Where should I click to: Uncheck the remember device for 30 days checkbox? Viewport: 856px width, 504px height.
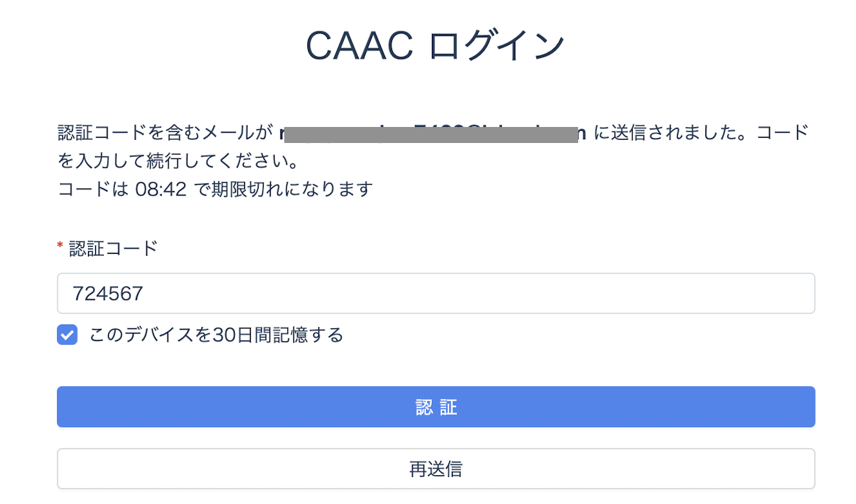tap(67, 335)
